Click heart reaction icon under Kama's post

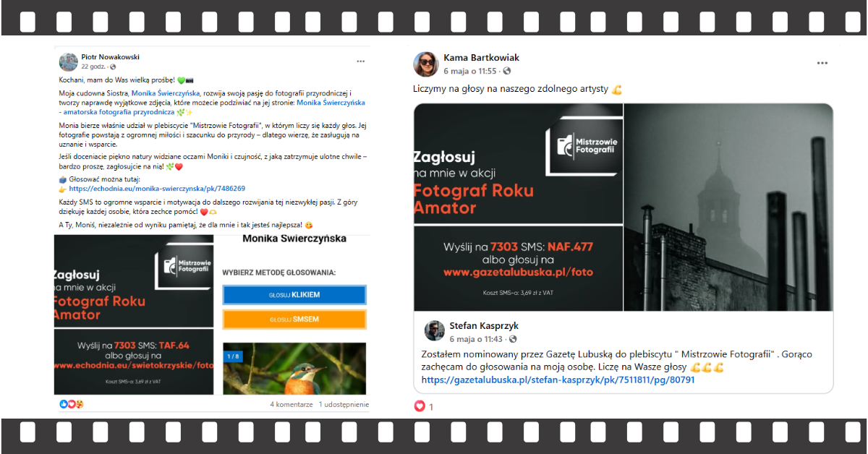click(x=419, y=406)
